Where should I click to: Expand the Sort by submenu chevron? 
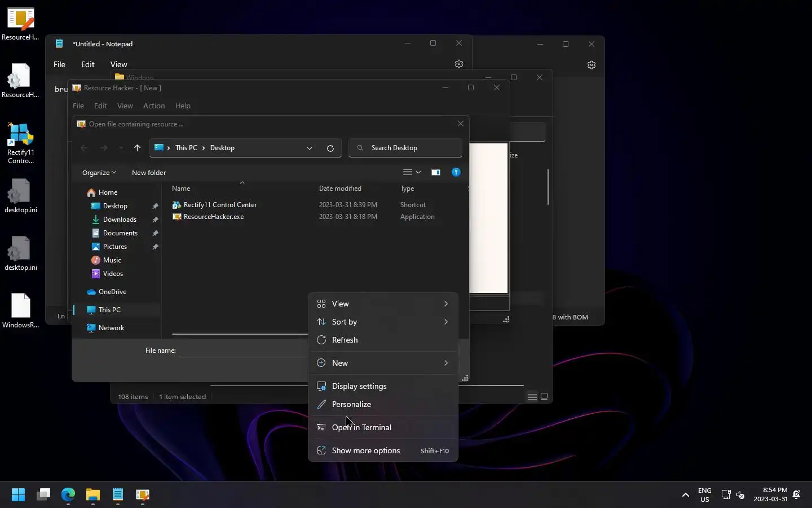(x=446, y=322)
